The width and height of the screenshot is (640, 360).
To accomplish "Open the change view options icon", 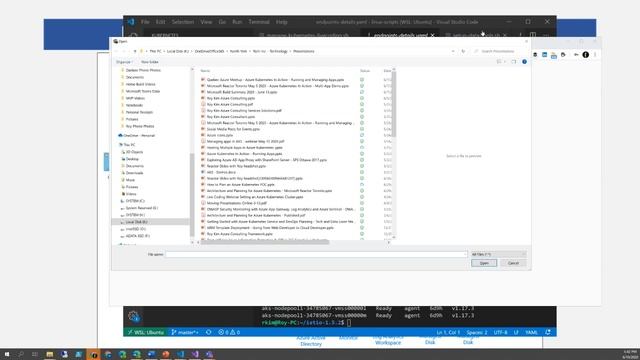I will point(500,62).
